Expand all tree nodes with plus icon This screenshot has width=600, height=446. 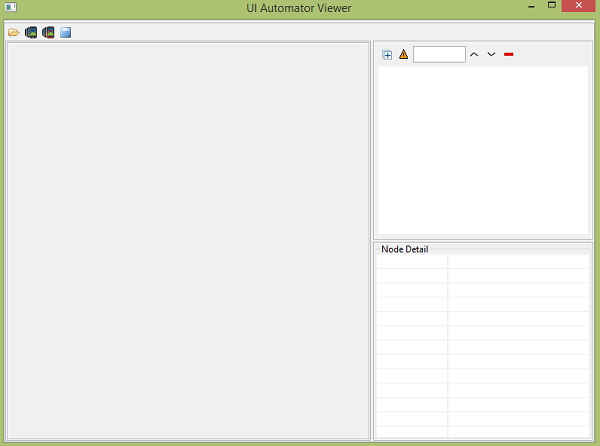387,55
